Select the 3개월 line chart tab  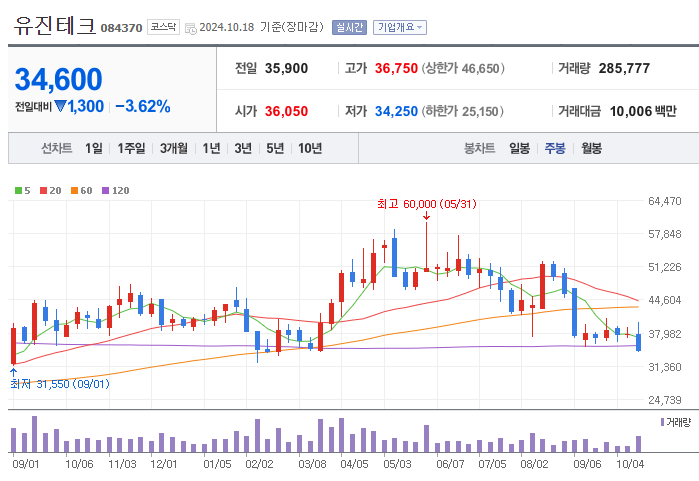(x=173, y=148)
